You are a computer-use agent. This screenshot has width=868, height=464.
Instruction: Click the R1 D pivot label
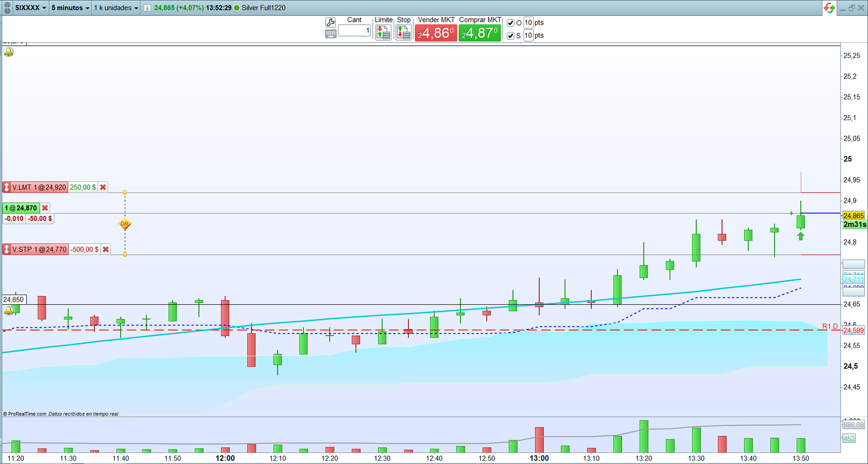tap(830, 326)
